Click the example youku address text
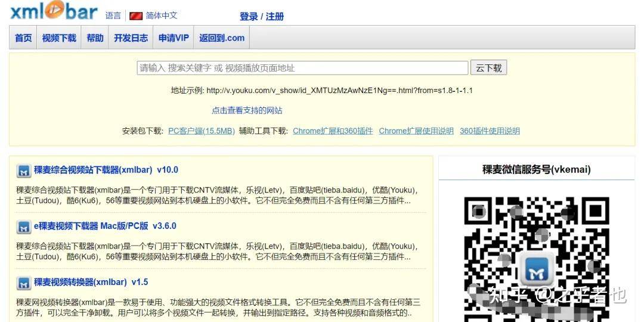 [x=339, y=91]
